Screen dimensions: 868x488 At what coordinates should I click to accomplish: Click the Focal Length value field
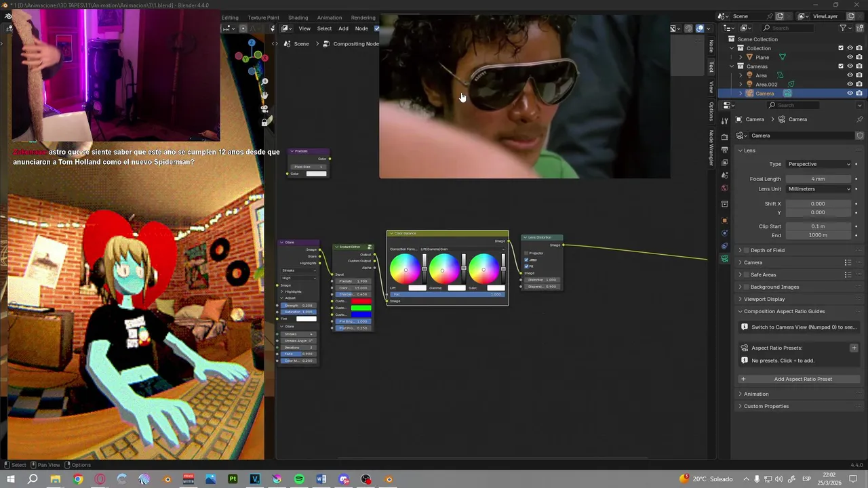(818, 179)
